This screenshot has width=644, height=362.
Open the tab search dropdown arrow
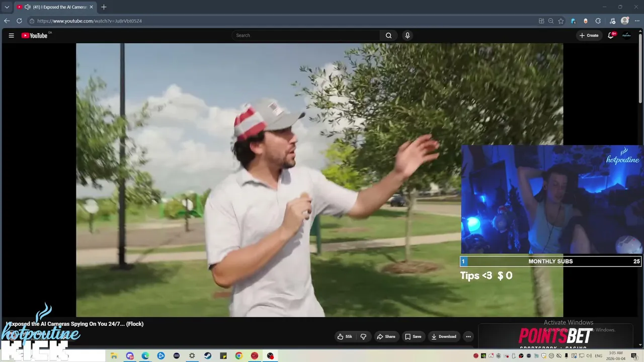[x=7, y=7]
